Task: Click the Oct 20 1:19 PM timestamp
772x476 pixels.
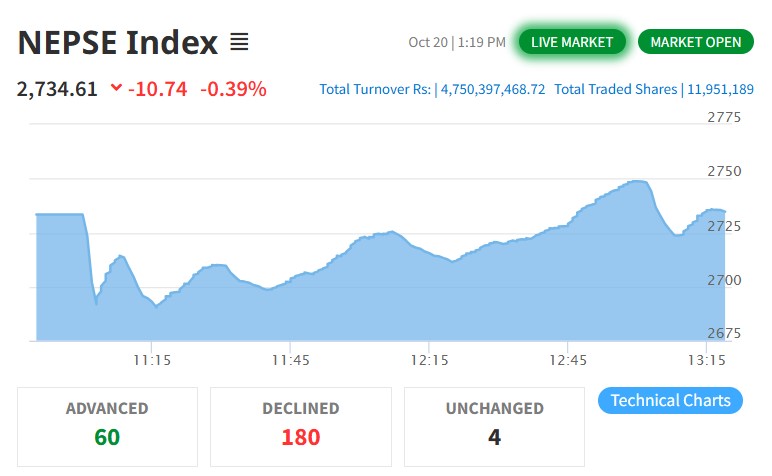Action: pyautogui.click(x=457, y=42)
